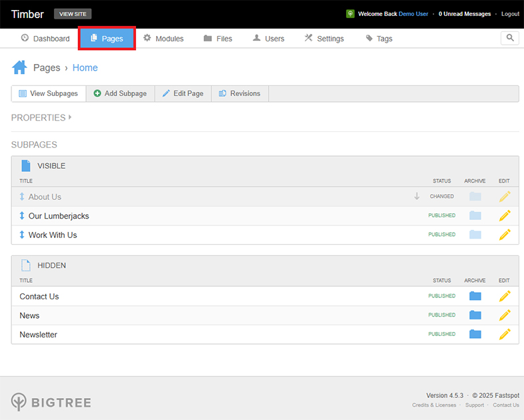This screenshot has height=420, width=524.
Task: Open the Modules menu
Action: pyautogui.click(x=163, y=39)
